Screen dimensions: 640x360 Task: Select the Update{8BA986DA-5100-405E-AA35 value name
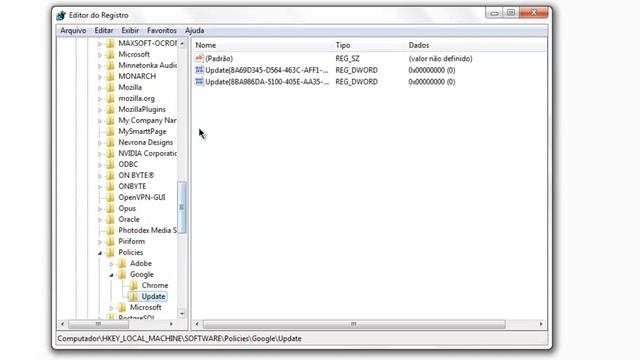267,82
